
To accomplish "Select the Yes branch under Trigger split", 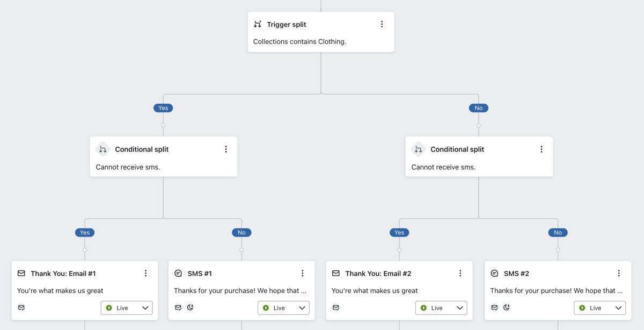I will tap(163, 108).
